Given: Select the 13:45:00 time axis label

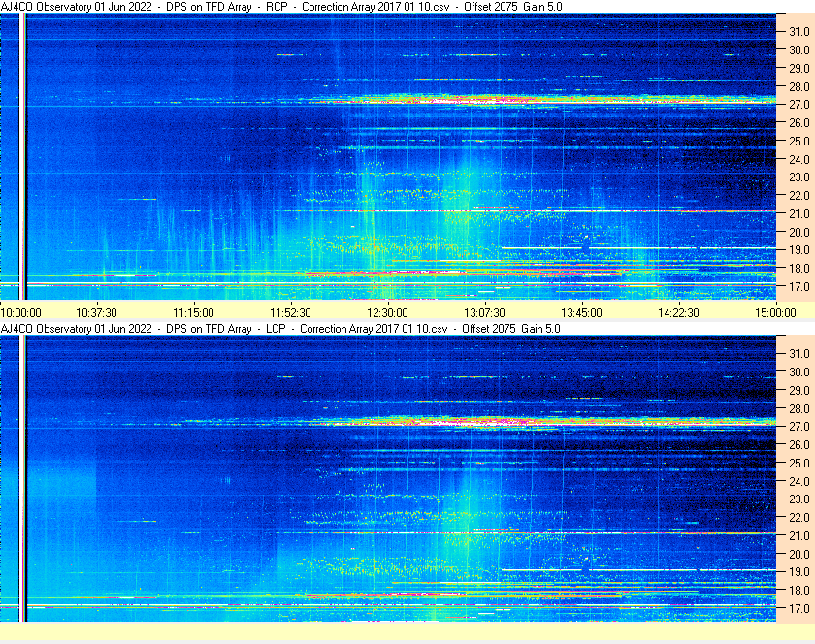Looking at the screenshot, I should [581, 313].
